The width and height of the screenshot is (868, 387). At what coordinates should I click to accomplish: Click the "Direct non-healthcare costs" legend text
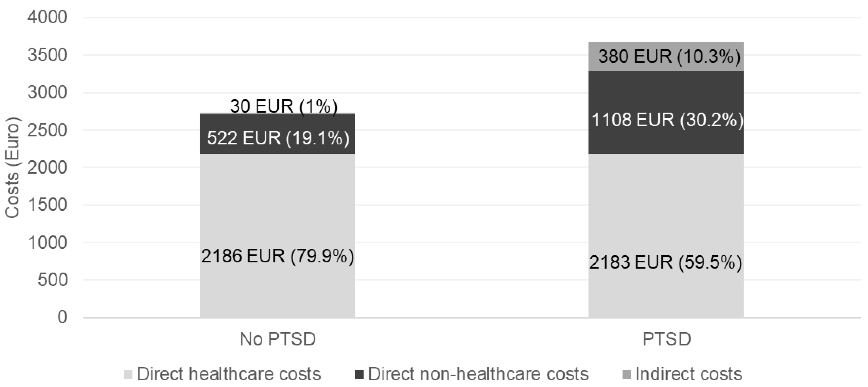point(478,374)
